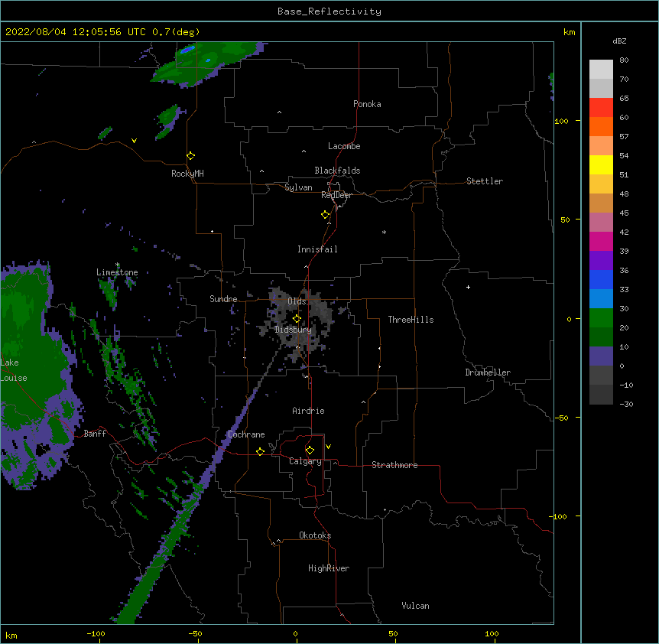This screenshot has width=659, height=644.
Task: Click the Strathmore city label
Action: [394, 465]
